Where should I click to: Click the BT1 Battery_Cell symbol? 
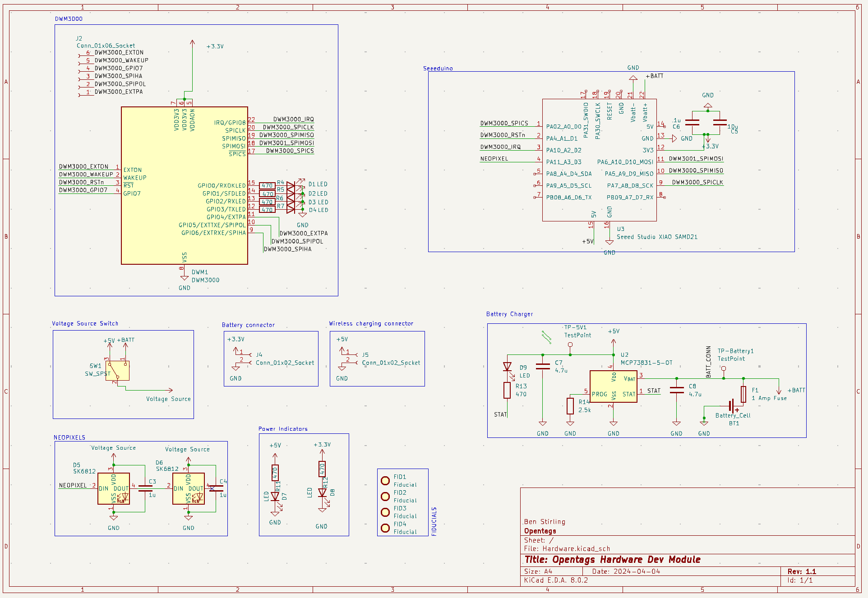point(733,406)
